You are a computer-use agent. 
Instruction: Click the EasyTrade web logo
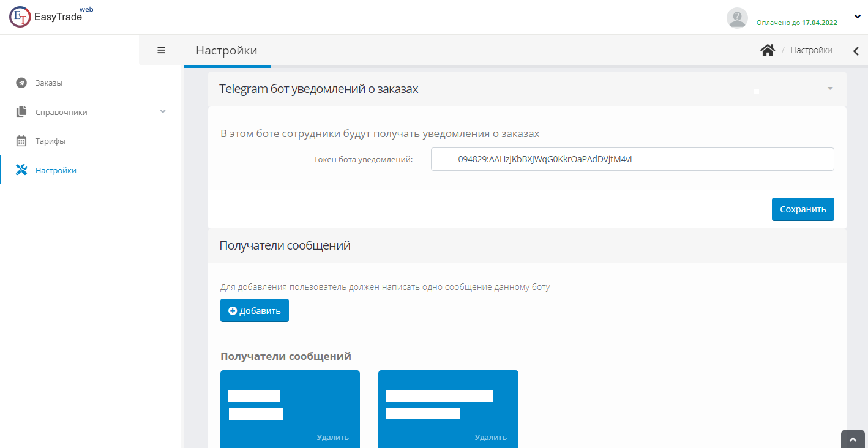point(51,17)
